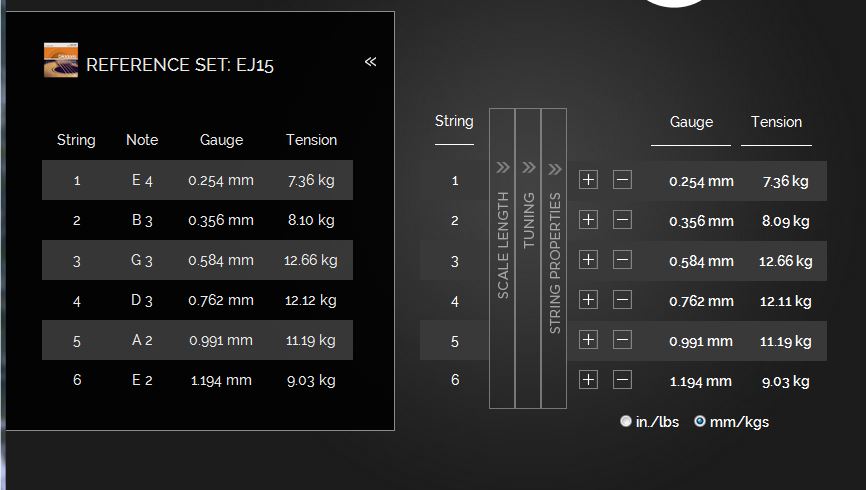This screenshot has width=866, height=490.
Task: Select the mm/kgs units radio button
Action: tap(700, 421)
